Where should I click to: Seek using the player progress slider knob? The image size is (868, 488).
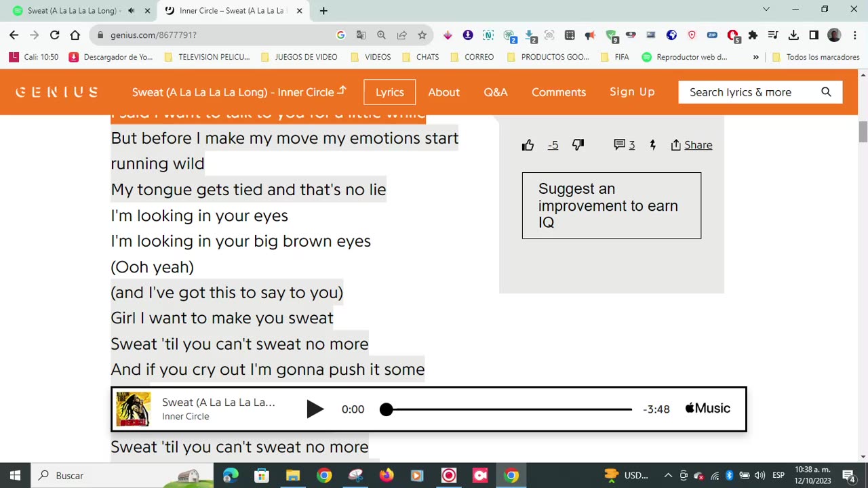[387, 409]
